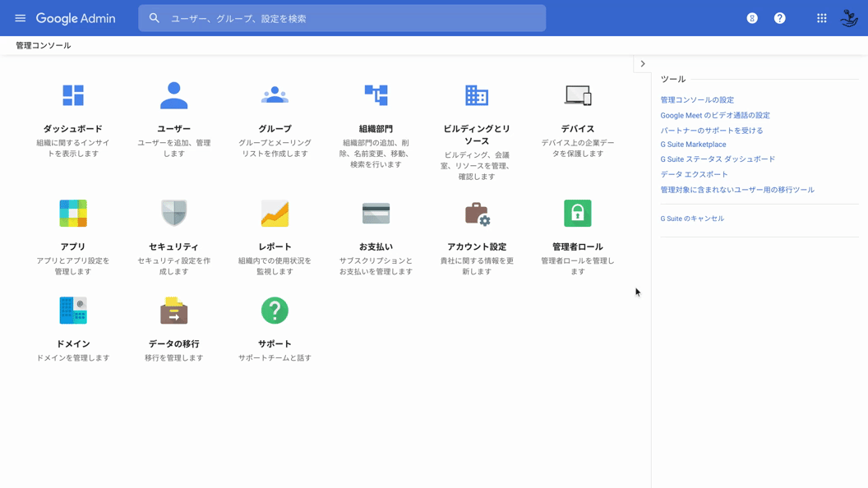Open the デバイス devices icon
Image resolution: width=868 pixels, height=488 pixels.
577,95
